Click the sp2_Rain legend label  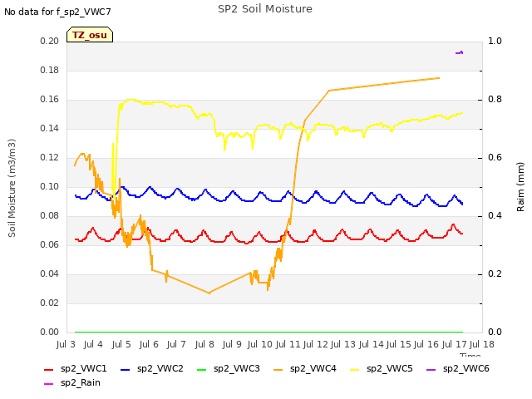pos(81,383)
